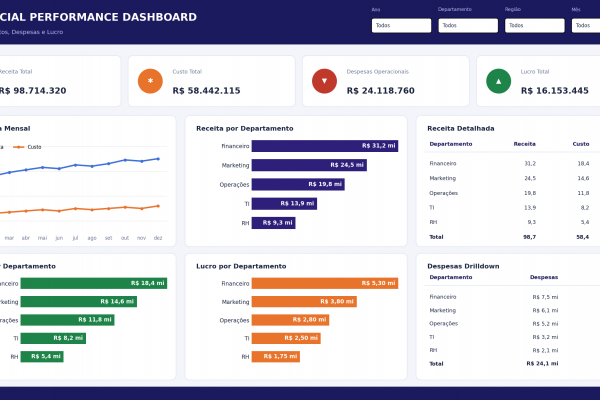Click Despesas Drilldown Total R$ 24,1 mi
600x400 pixels.
[542, 364]
